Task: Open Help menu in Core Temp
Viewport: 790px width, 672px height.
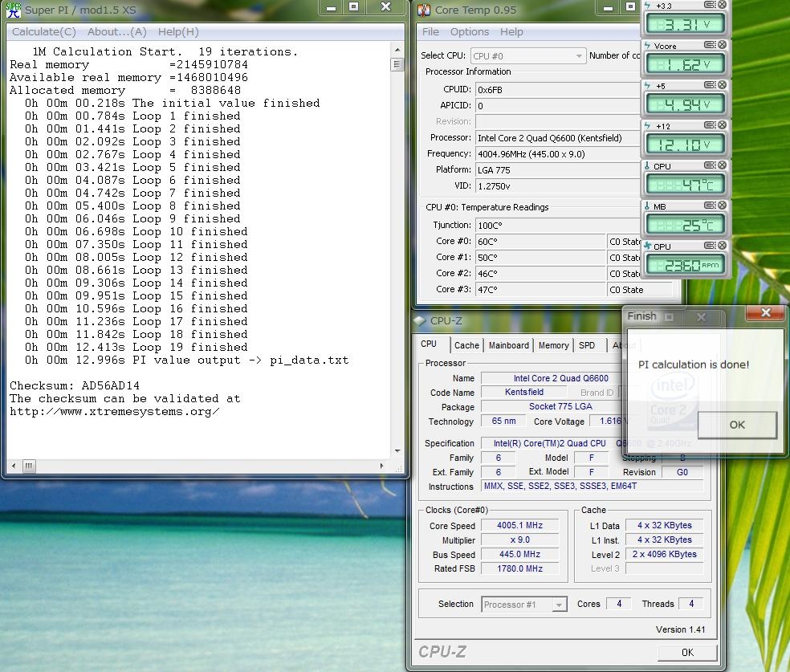Action: pyautogui.click(x=511, y=32)
